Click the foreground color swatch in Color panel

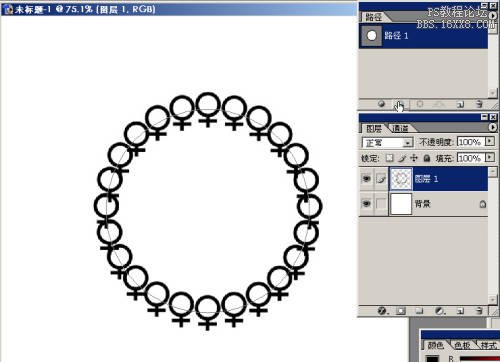click(432, 359)
